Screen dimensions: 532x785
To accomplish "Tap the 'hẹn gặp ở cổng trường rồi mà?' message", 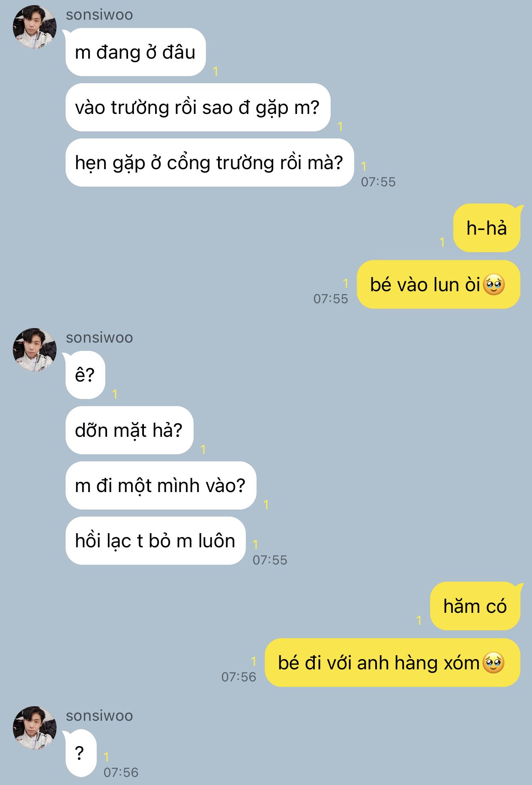I will point(209,163).
